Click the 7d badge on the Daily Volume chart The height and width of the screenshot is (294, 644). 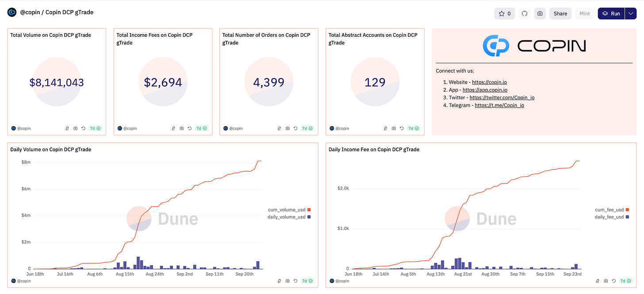click(x=307, y=281)
